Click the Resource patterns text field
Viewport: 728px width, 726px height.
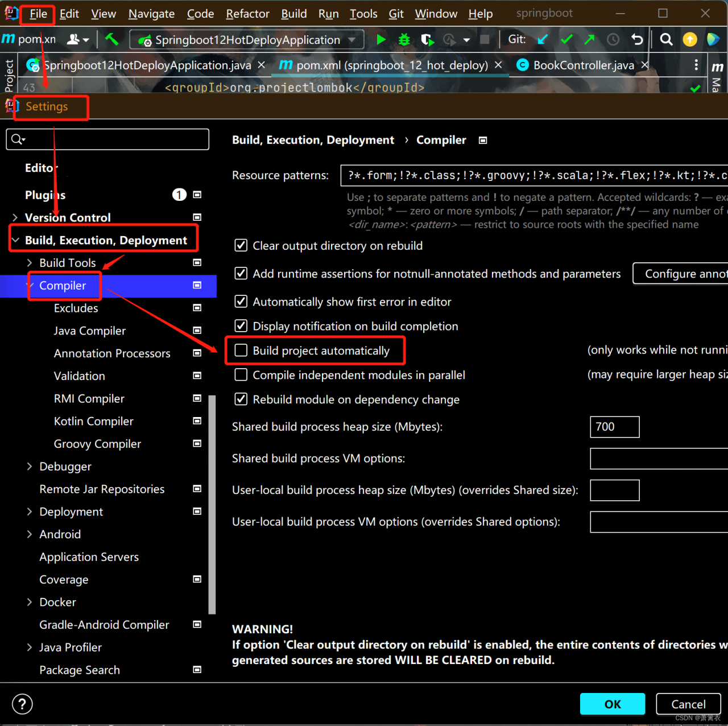coord(534,175)
